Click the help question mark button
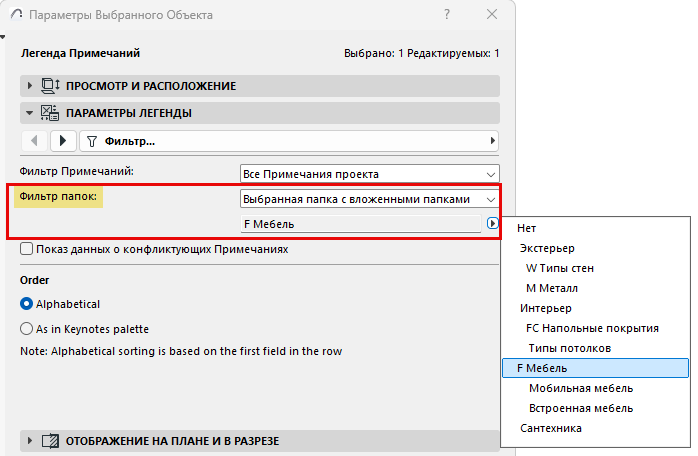The image size is (698, 456). point(447,14)
